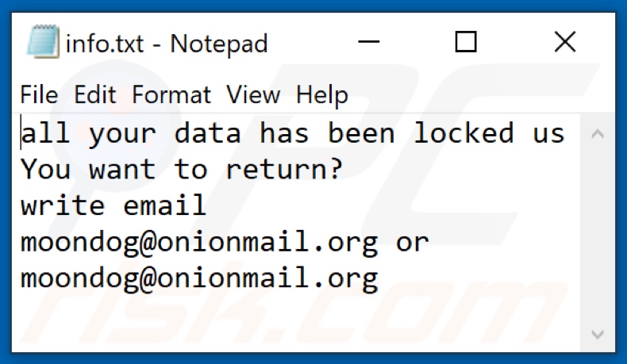This screenshot has width=627, height=364.
Task: Click the last line's moondog@onionmail.org address
Action: click(x=198, y=278)
